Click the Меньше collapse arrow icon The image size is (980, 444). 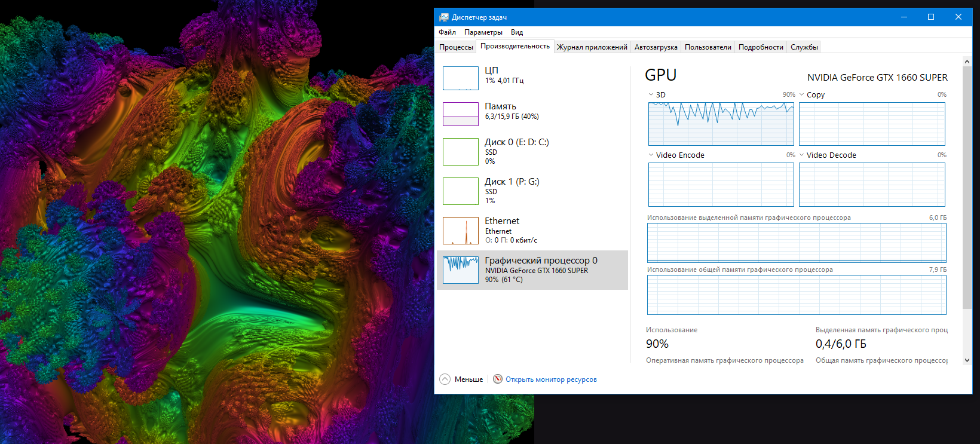click(445, 379)
